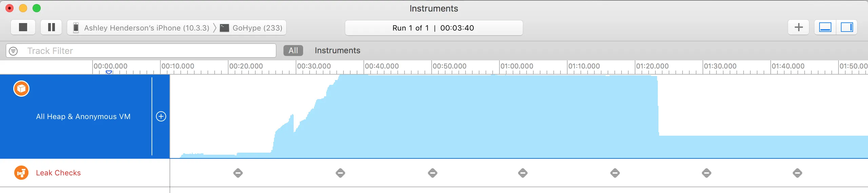Click the Allocations instrument cube icon

(x=21, y=89)
